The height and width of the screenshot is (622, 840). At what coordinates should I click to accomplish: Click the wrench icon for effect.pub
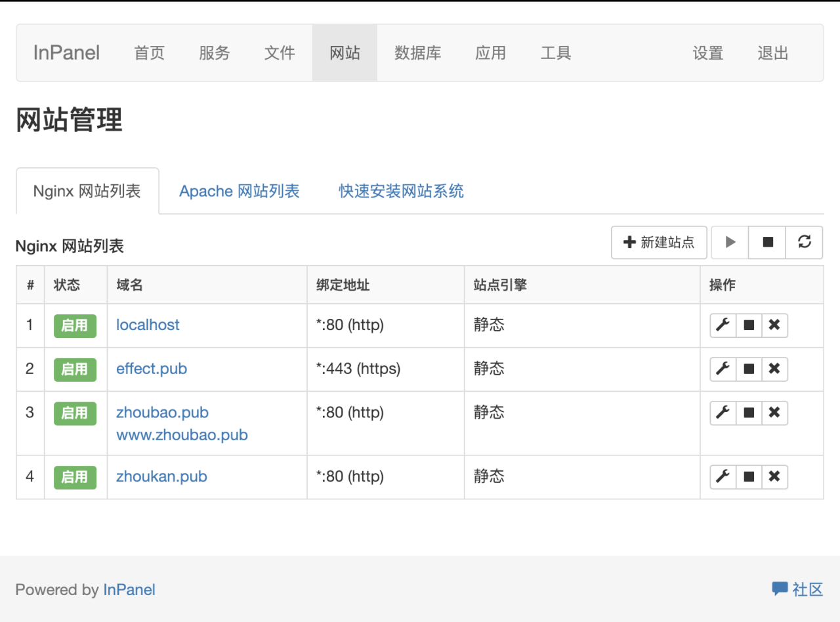pyautogui.click(x=723, y=369)
